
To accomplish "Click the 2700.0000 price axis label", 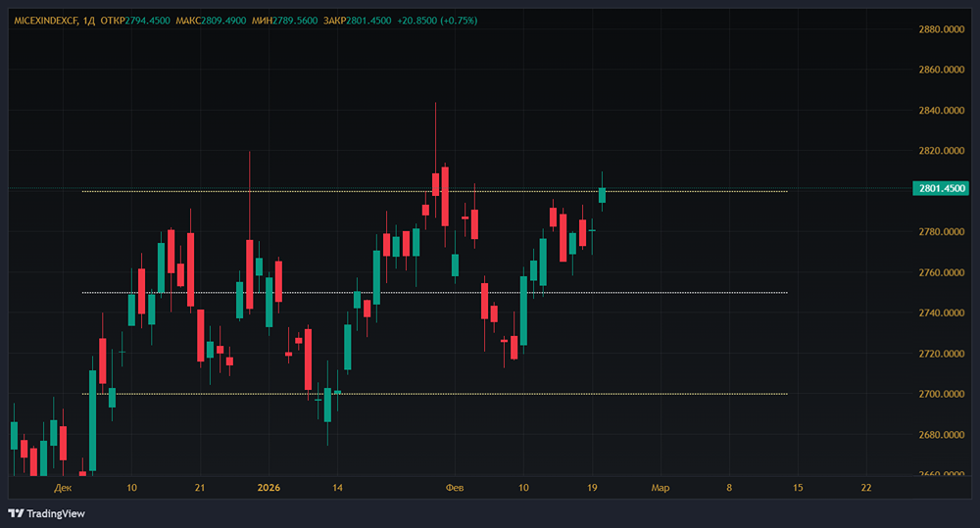I will 941,394.
